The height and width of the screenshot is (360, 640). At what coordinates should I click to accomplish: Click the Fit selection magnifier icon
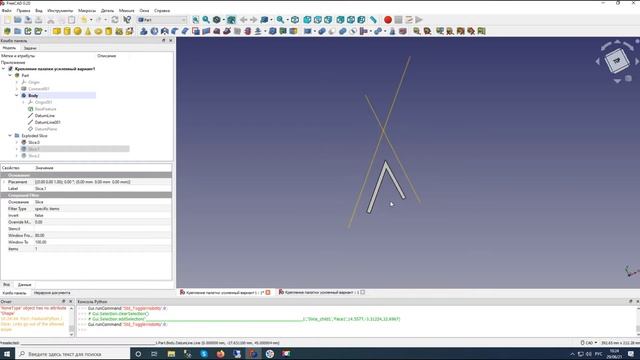click(x=206, y=20)
